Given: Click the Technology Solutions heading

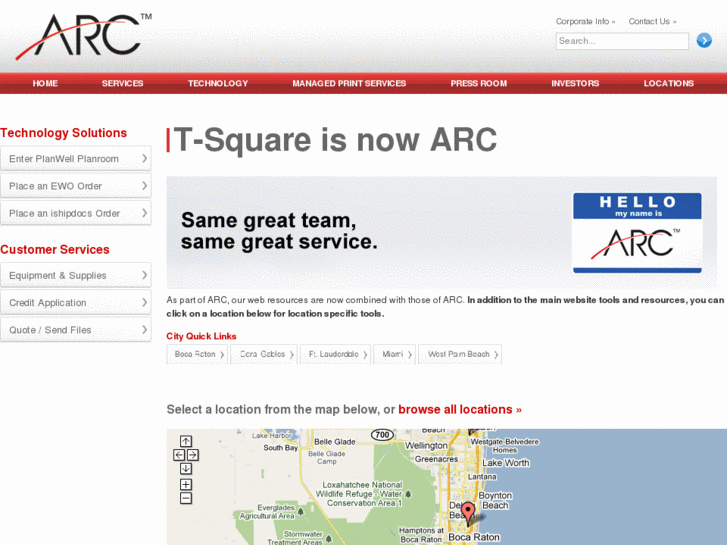Looking at the screenshot, I should click(64, 133).
